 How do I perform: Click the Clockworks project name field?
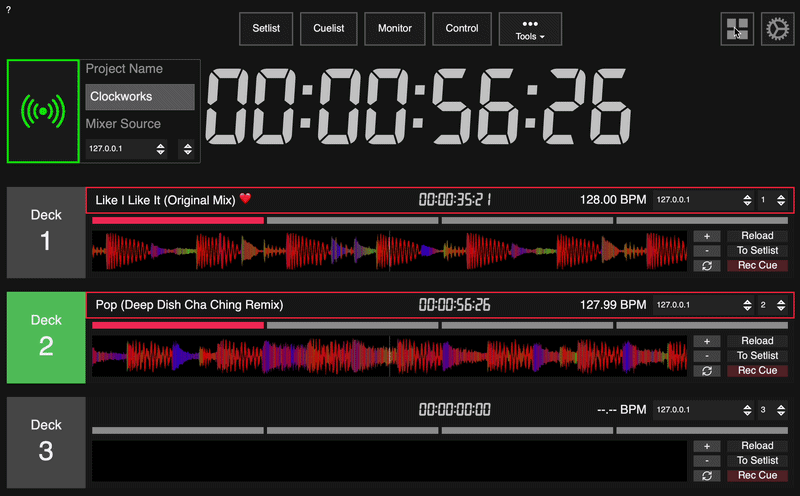[140, 97]
